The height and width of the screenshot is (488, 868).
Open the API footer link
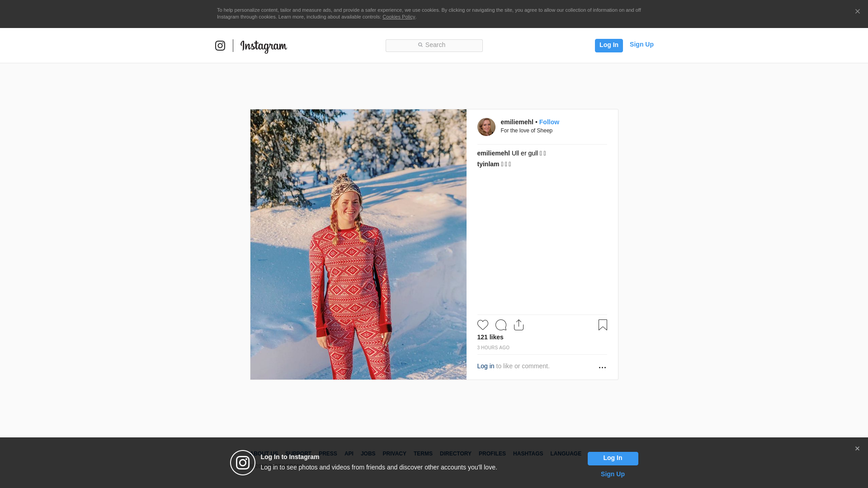coord(349,454)
